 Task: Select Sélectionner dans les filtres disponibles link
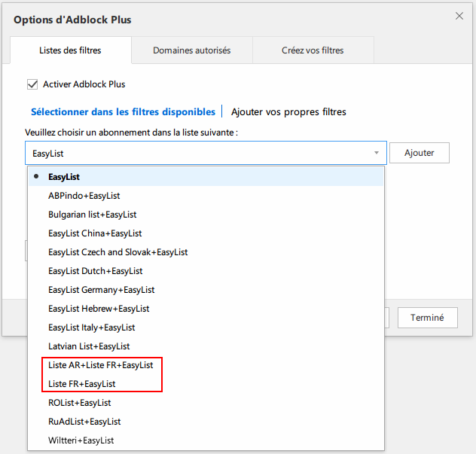coord(123,111)
